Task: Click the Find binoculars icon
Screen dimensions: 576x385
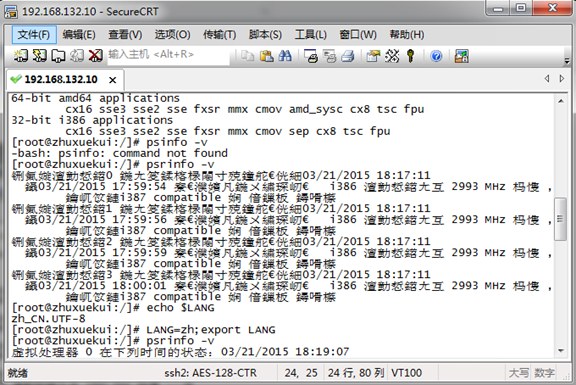Action: pos(285,56)
